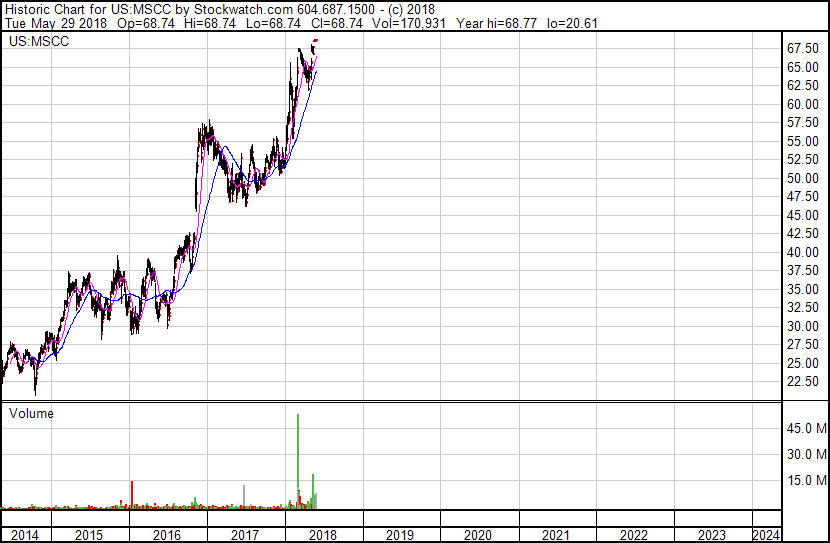
Task: Click the lo=20.61 yearly low value
Action: point(572,23)
